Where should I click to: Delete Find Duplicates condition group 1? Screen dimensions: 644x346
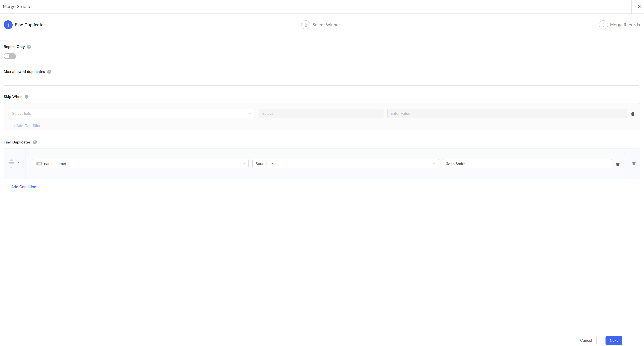pyautogui.click(x=634, y=163)
